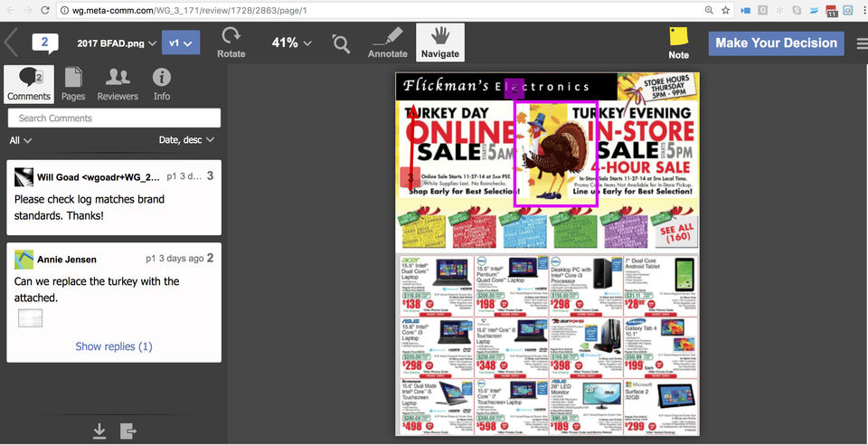The width and height of the screenshot is (868, 445).
Task: Click the export icon at panel bottom
Action: coord(127,431)
